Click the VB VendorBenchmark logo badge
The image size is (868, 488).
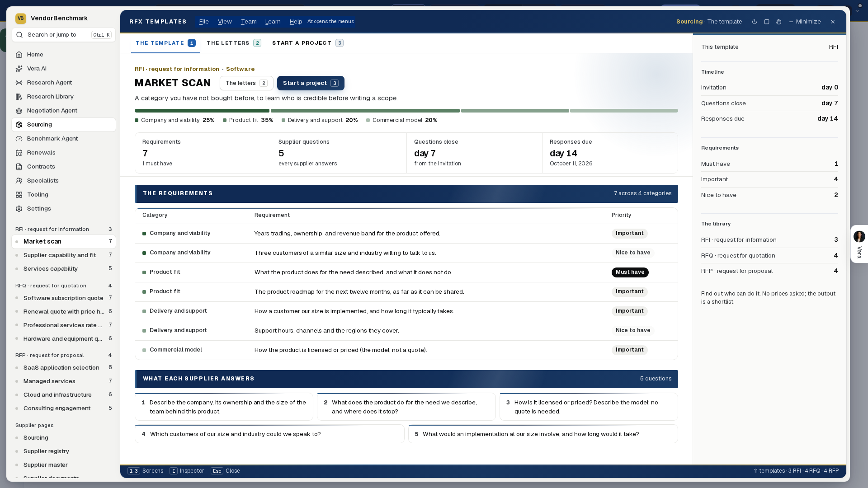coord(20,18)
